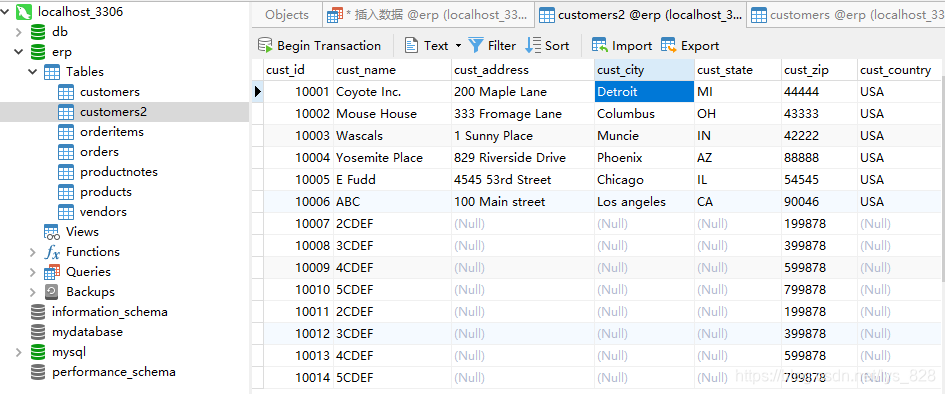Click the Begin Transaction button label

pyautogui.click(x=329, y=46)
